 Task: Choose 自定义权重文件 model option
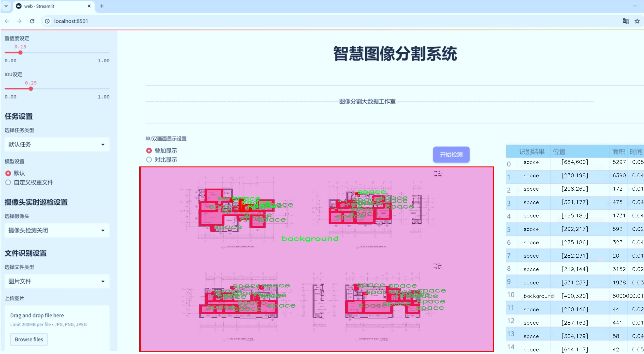(x=8, y=182)
